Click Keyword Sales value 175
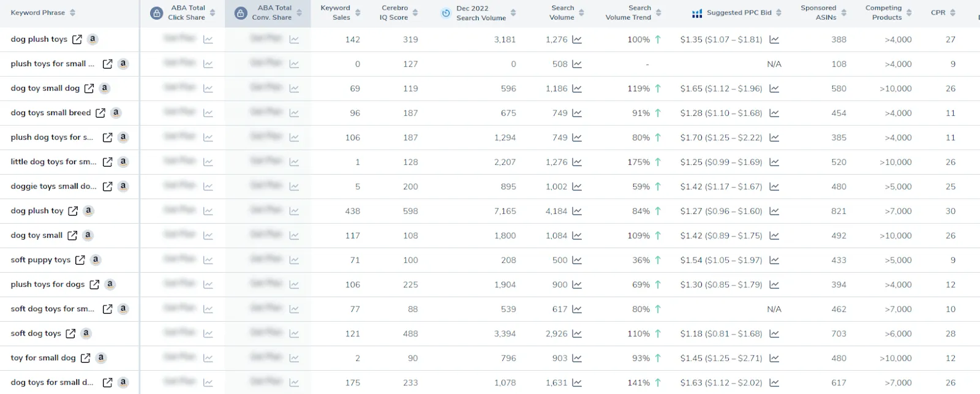Screen dimensions: 980x394 [352, 382]
